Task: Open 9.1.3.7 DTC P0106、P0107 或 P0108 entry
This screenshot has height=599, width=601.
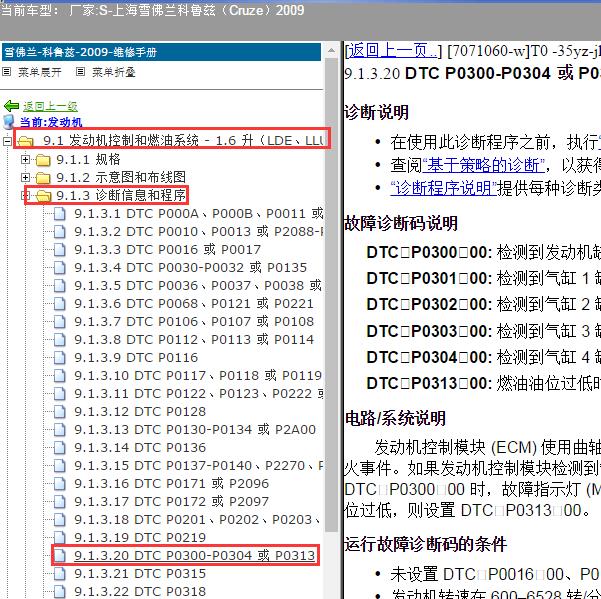Action: pyautogui.click(x=194, y=322)
